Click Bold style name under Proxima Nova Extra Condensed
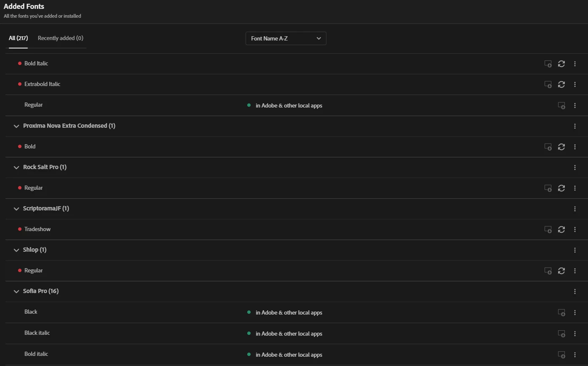Image resolution: width=588 pixels, height=366 pixels. point(30,146)
